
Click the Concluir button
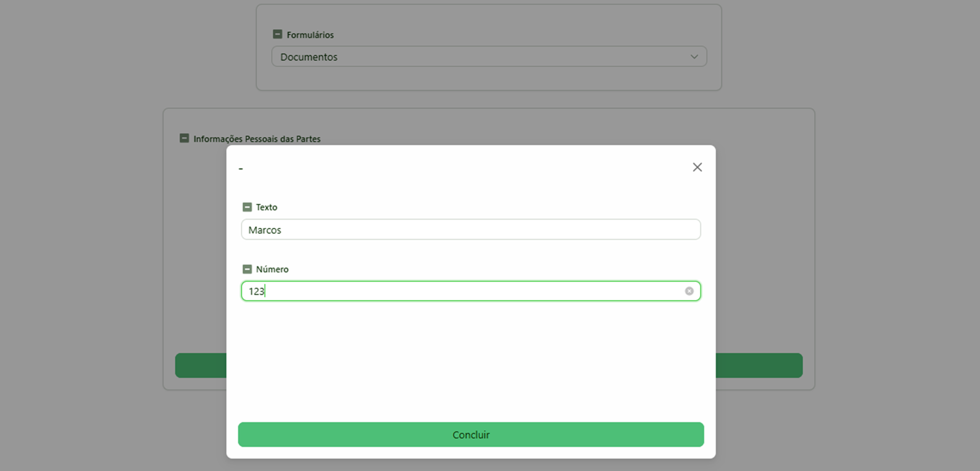(x=471, y=435)
